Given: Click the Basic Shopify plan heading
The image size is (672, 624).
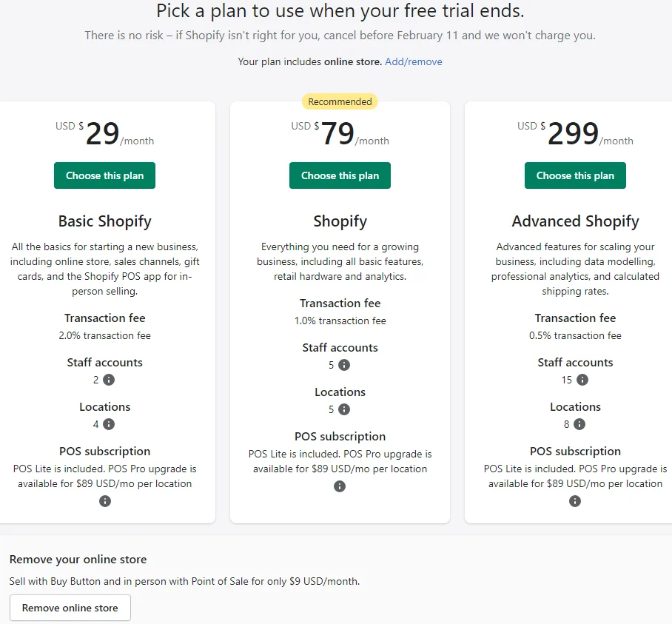Looking at the screenshot, I should click(x=105, y=221).
